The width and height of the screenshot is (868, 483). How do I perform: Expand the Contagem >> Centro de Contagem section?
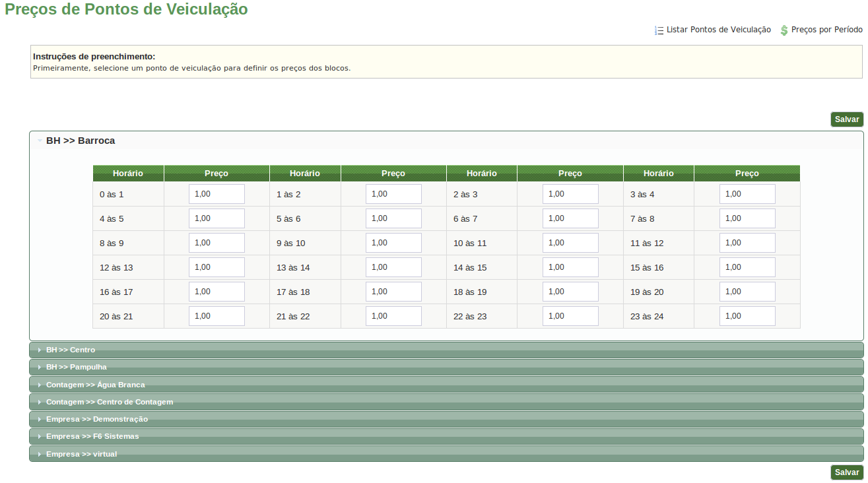446,402
